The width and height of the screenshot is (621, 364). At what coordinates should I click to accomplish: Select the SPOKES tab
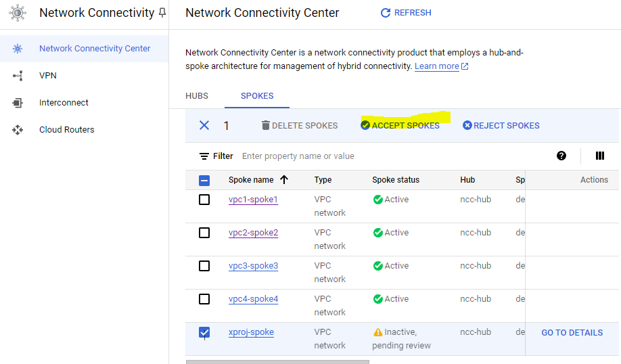pos(257,96)
